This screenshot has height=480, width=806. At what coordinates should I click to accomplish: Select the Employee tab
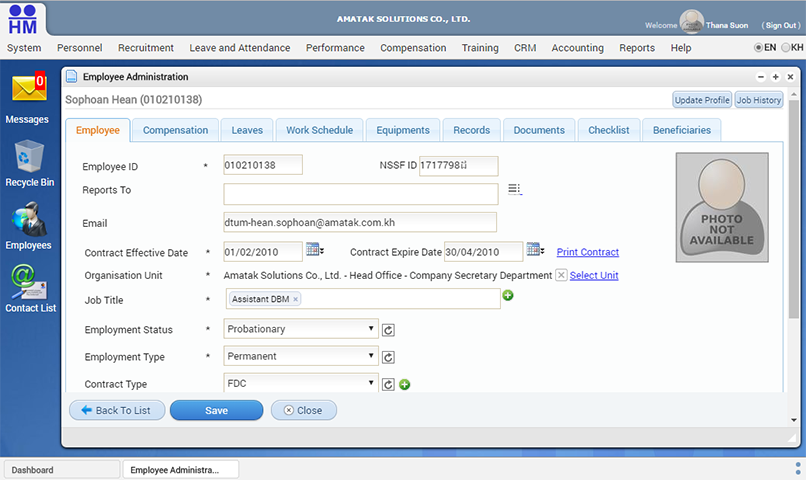point(98,130)
